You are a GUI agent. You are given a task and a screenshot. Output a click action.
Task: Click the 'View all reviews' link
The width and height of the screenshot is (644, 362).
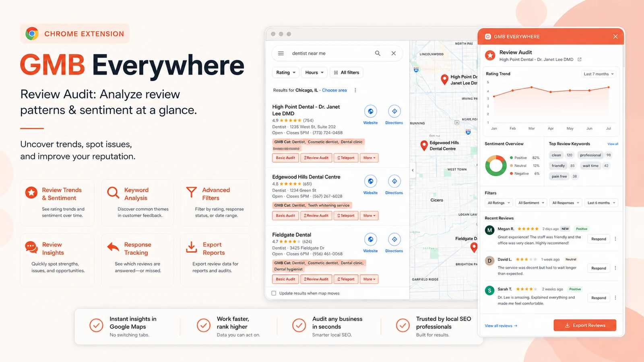point(501,326)
